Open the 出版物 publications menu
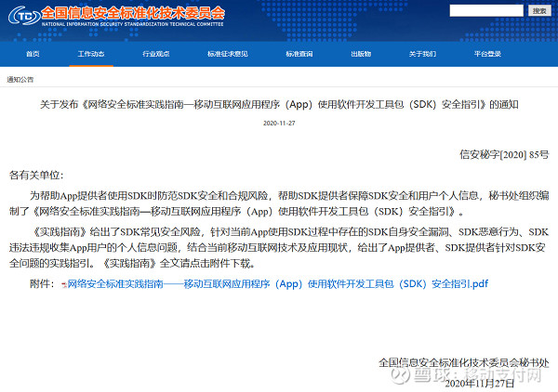558x392 pixels. tap(361, 54)
